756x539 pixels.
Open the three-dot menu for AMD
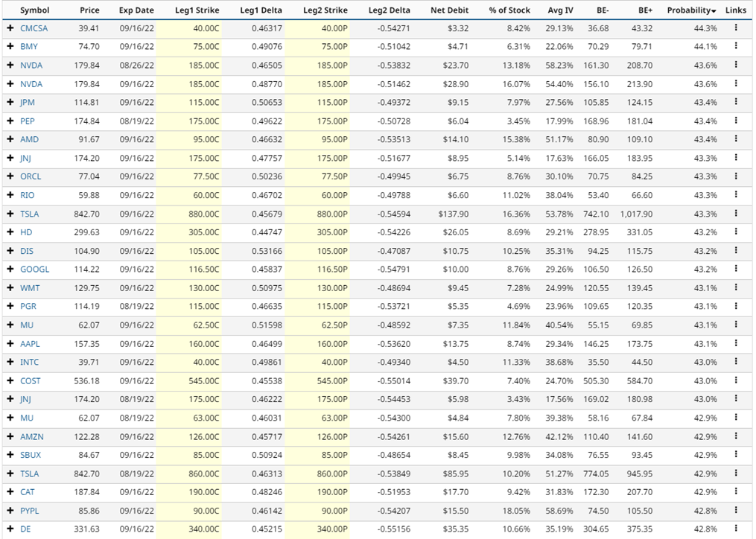736,139
